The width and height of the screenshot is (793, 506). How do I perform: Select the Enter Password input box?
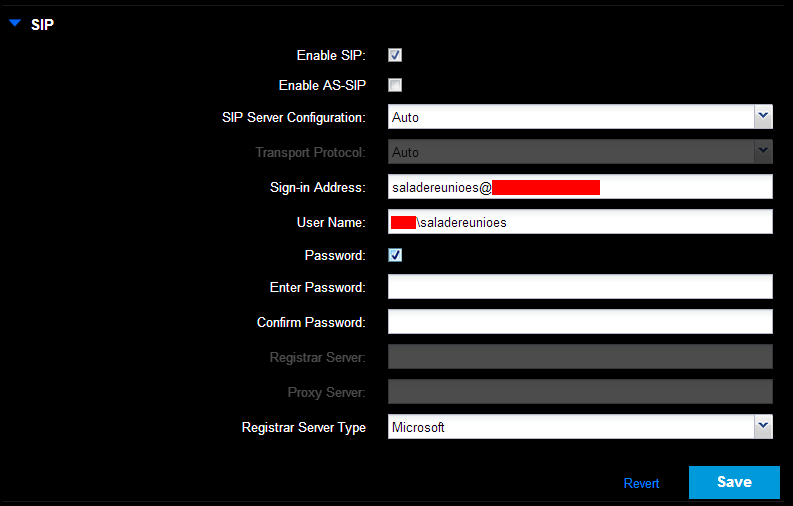click(580, 287)
